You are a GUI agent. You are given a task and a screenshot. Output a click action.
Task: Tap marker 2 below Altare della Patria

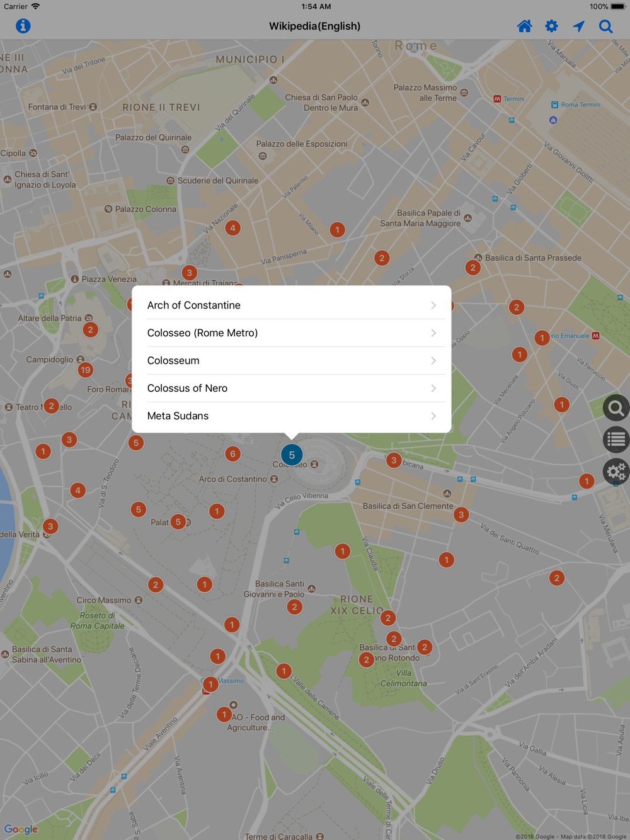[x=90, y=329]
